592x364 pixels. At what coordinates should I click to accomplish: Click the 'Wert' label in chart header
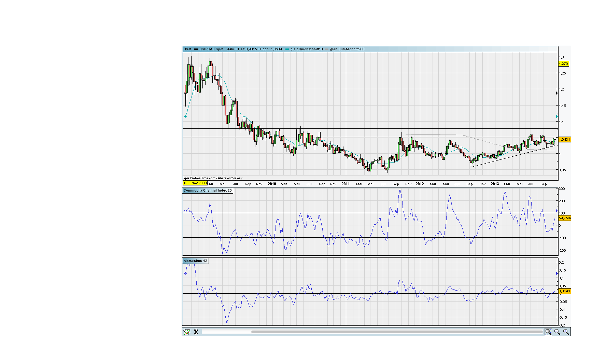pos(187,49)
